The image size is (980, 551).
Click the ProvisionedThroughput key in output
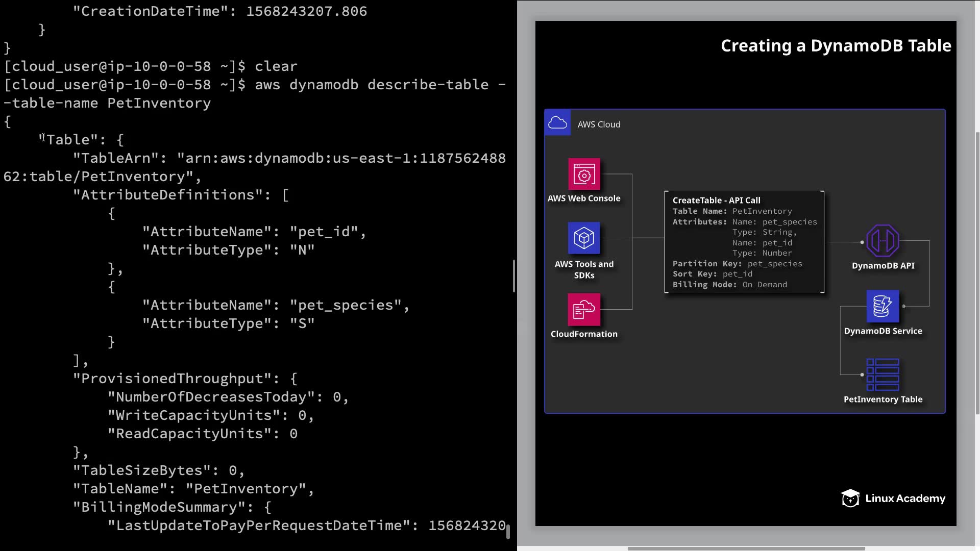173,379
